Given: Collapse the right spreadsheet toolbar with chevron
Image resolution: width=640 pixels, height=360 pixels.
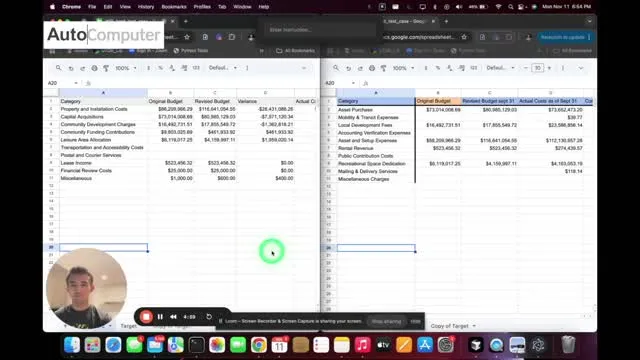Looking at the screenshot, I should [x=581, y=68].
